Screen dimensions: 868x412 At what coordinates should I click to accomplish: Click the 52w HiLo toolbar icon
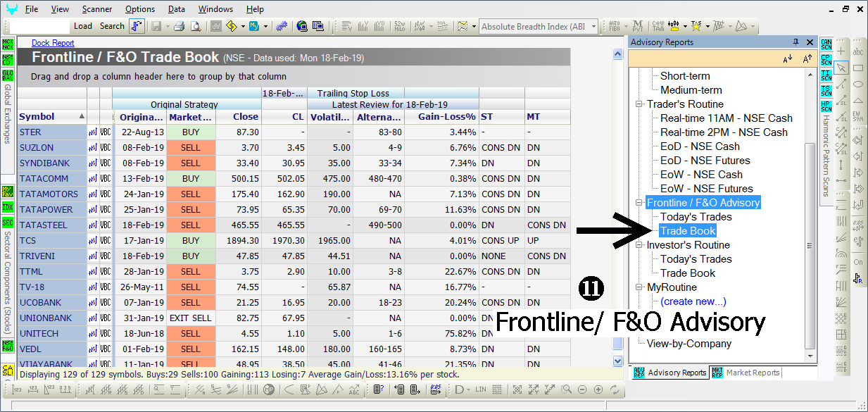(x=401, y=26)
